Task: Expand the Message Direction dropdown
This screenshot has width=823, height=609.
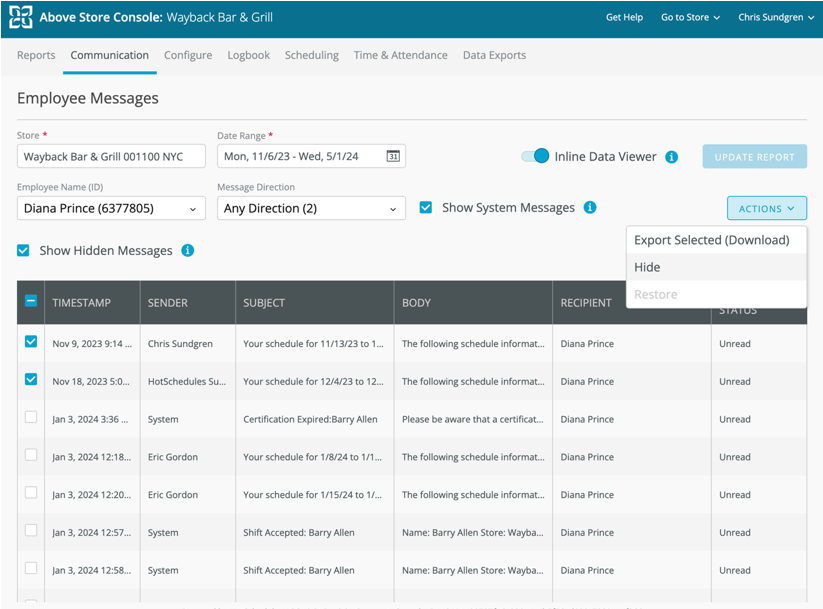Action: point(311,208)
